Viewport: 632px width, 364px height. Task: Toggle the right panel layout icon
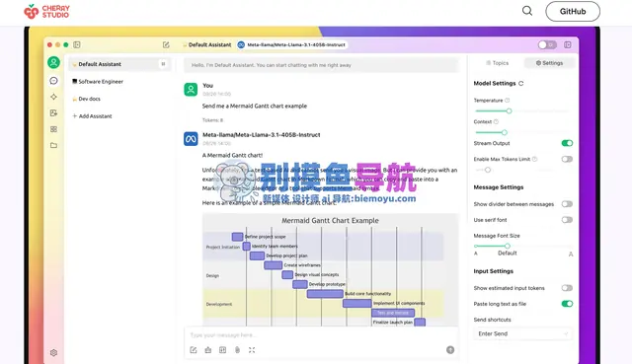568,44
